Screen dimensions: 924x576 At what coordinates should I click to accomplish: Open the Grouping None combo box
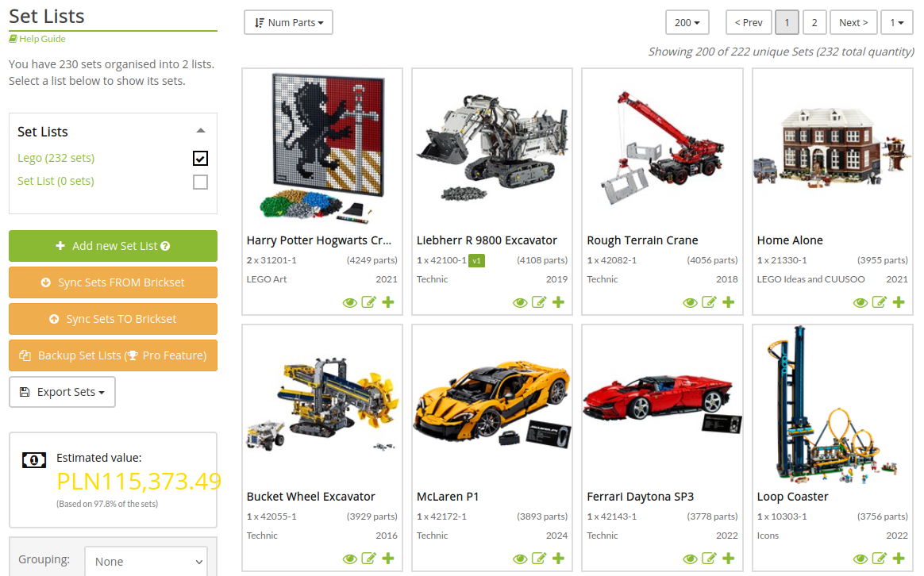146,561
